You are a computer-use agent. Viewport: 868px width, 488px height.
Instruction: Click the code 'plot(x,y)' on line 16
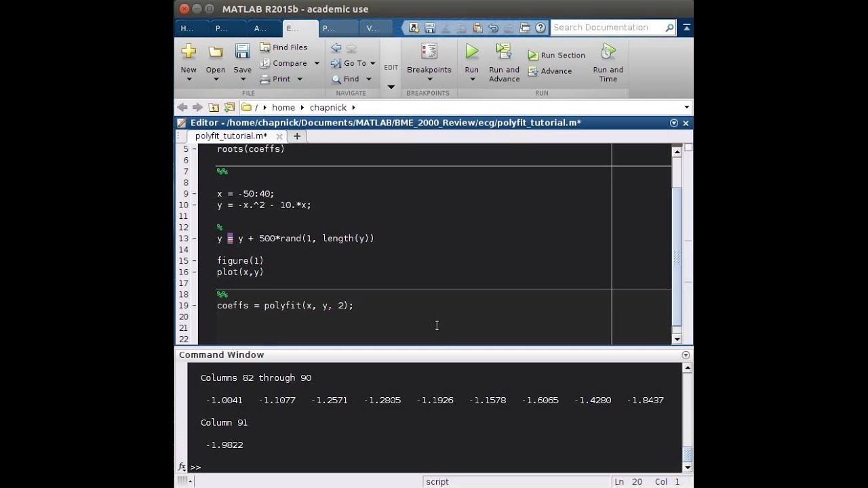240,272
